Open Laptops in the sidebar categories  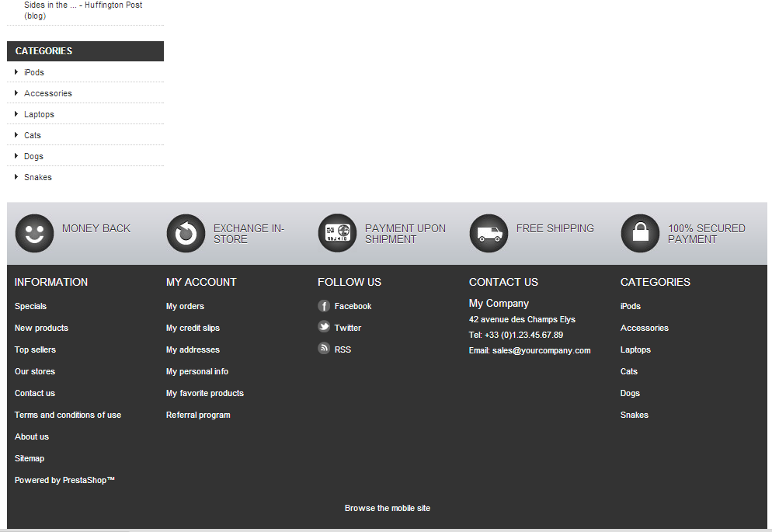pyautogui.click(x=39, y=115)
